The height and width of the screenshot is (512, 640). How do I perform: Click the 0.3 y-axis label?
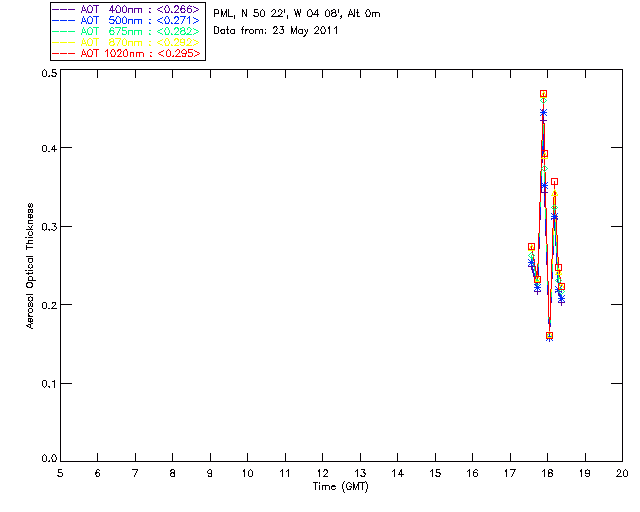[x=49, y=227]
